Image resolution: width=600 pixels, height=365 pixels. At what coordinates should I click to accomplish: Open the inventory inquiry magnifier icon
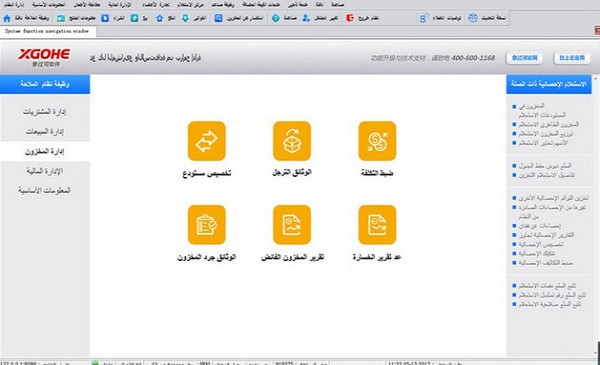(218, 18)
